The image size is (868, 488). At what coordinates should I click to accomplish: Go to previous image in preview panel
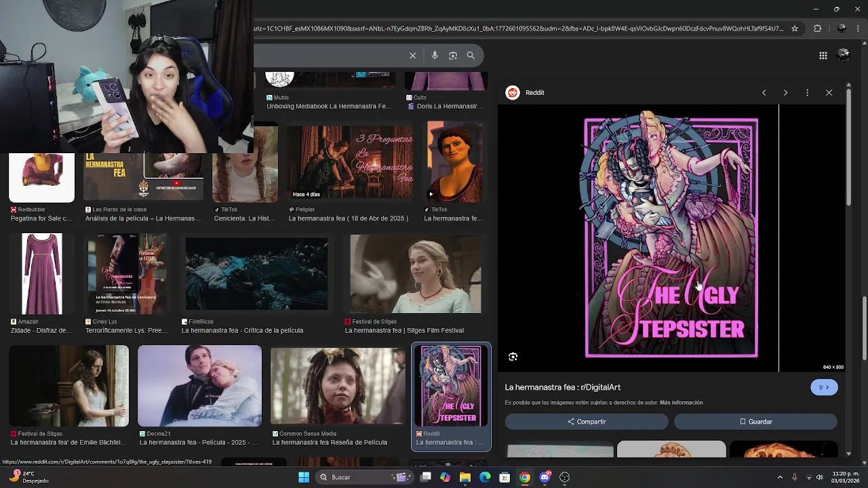coord(764,93)
